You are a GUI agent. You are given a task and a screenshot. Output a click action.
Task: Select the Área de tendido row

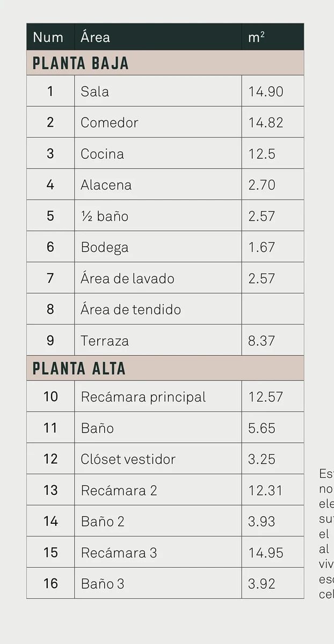[165, 309]
